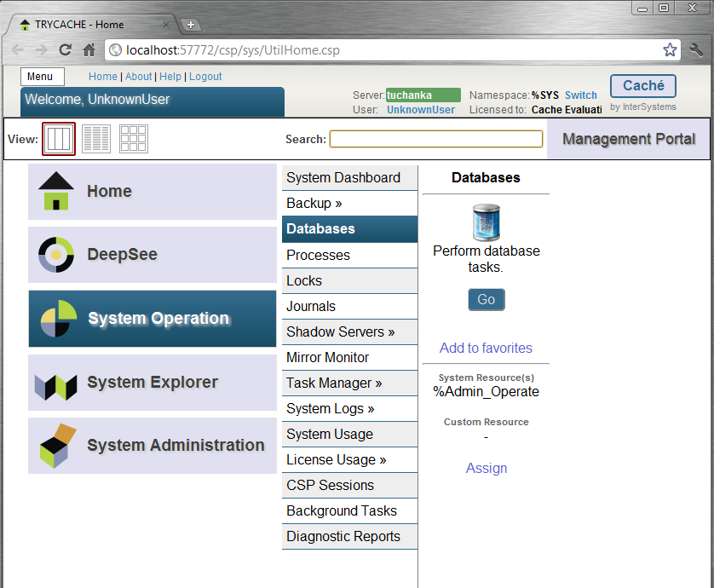714x588 pixels.
Task: Switch to the icon grid view layout
Action: (134, 139)
